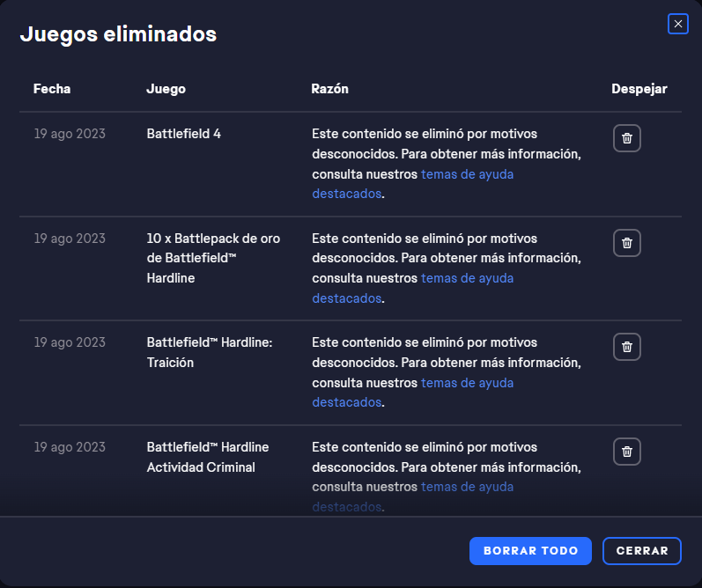Click the Juegos eliminados heading

click(x=118, y=34)
